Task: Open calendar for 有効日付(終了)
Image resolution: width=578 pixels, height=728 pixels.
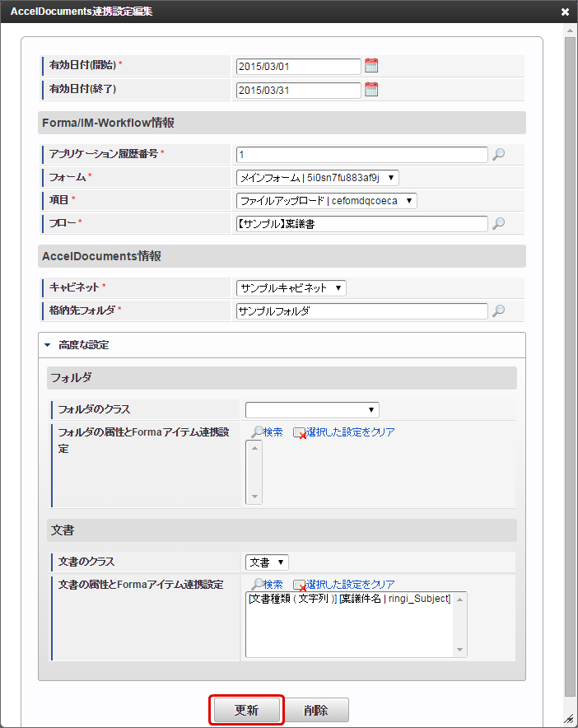Action: 371,89
